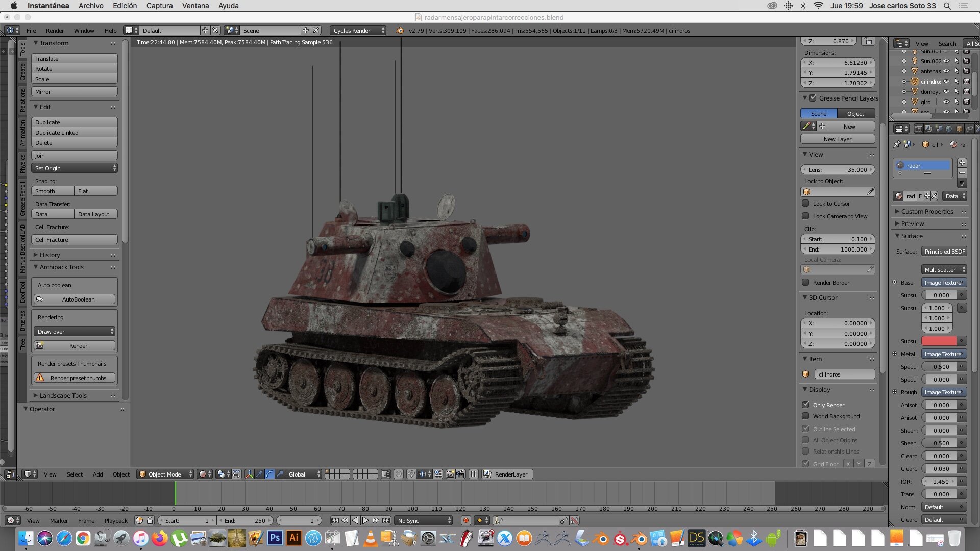Click the Smooth shading button
Viewport: 980px width, 551px height.
pyautogui.click(x=53, y=191)
